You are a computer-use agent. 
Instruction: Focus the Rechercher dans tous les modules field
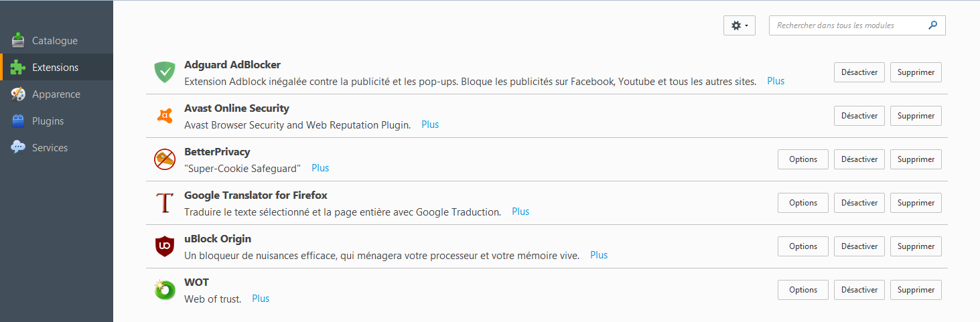coord(849,25)
